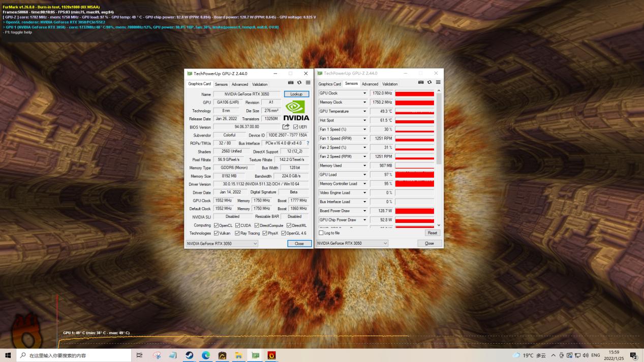This screenshot has width=644, height=362.
Task: Open the Validation tab
Action: (x=259, y=84)
